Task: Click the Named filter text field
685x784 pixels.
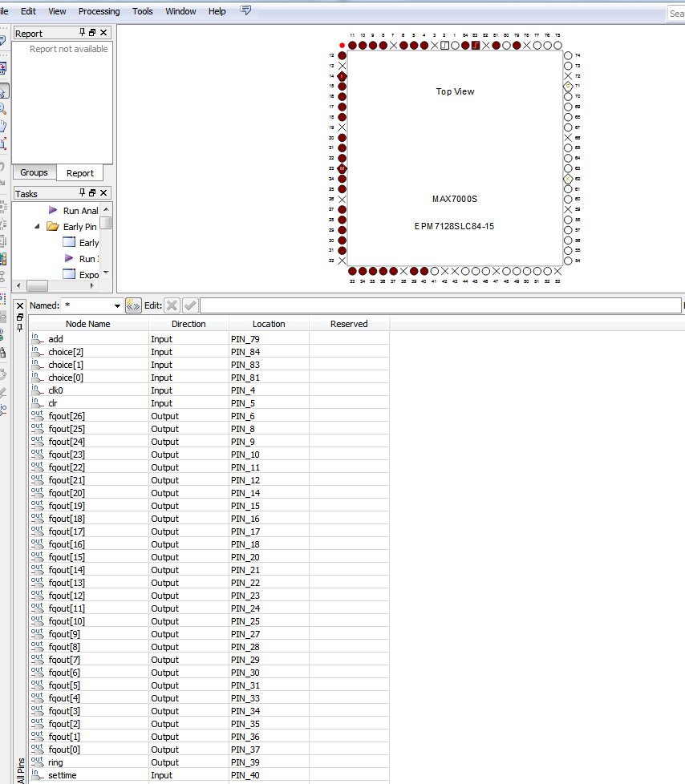Action: coord(87,305)
